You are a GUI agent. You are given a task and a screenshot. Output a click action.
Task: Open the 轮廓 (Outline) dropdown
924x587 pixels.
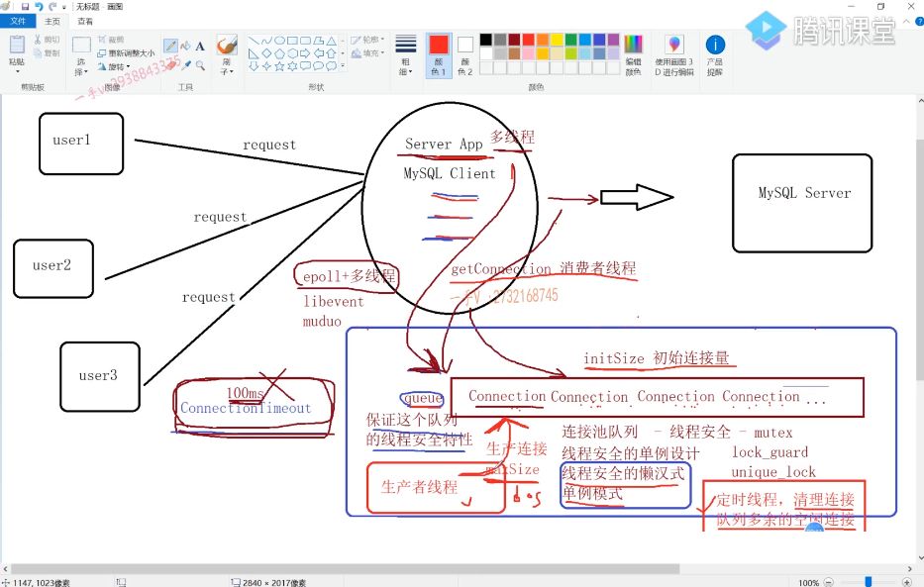(367, 40)
